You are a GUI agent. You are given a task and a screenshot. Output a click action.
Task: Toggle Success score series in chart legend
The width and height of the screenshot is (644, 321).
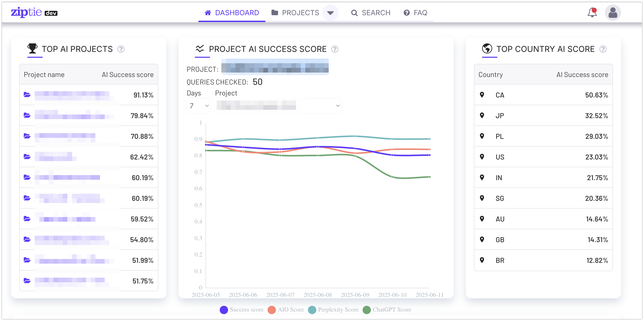click(224, 310)
